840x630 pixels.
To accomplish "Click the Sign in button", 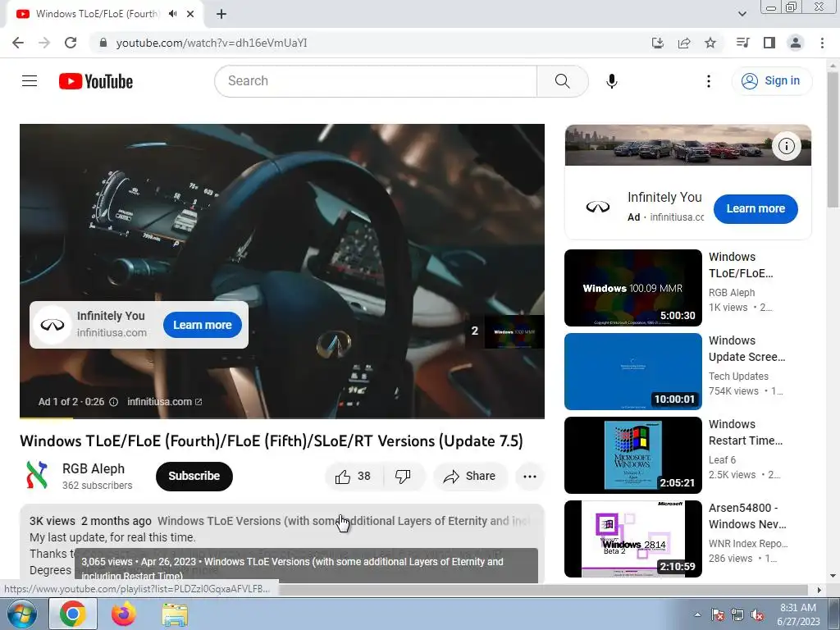I will 771,81.
